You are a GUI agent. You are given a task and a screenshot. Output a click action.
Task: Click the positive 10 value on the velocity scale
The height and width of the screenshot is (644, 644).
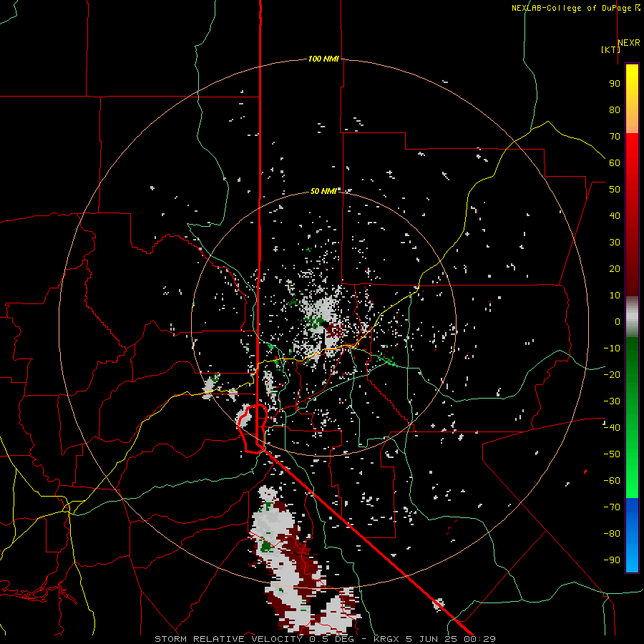[x=615, y=296]
